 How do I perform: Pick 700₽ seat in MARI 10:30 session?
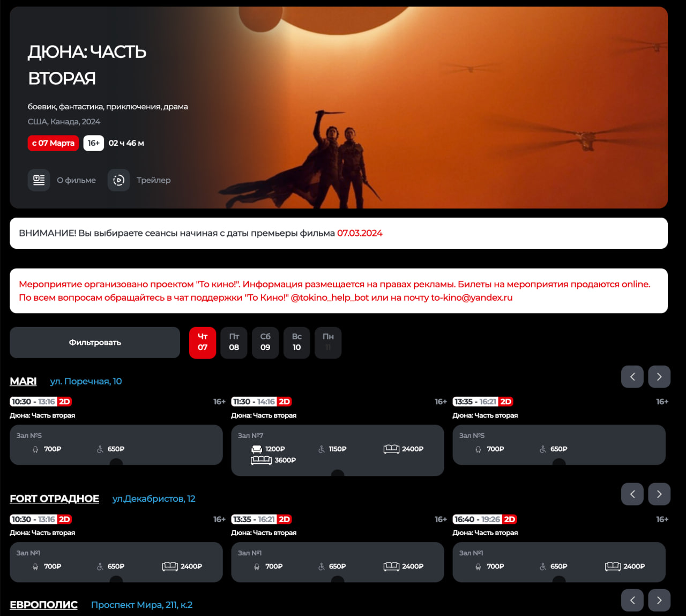(x=47, y=449)
